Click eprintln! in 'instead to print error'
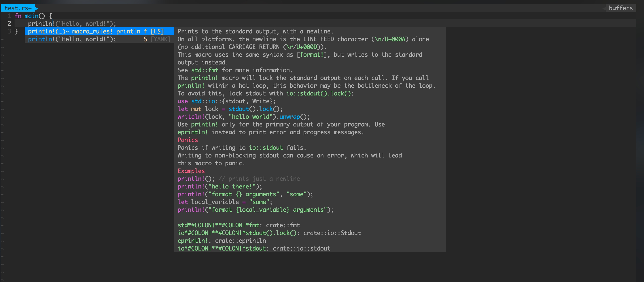The image size is (644, 282). (192, 132)
